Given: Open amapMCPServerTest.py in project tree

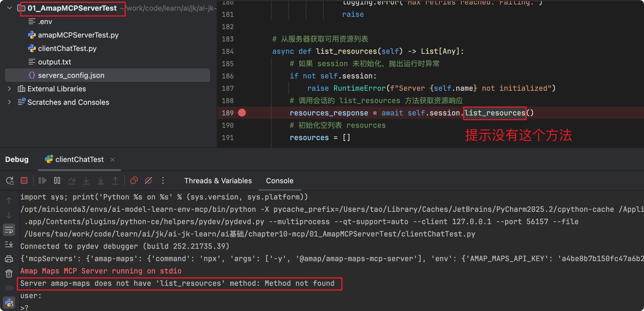Looking at the screenshot, I should (78, 35).
